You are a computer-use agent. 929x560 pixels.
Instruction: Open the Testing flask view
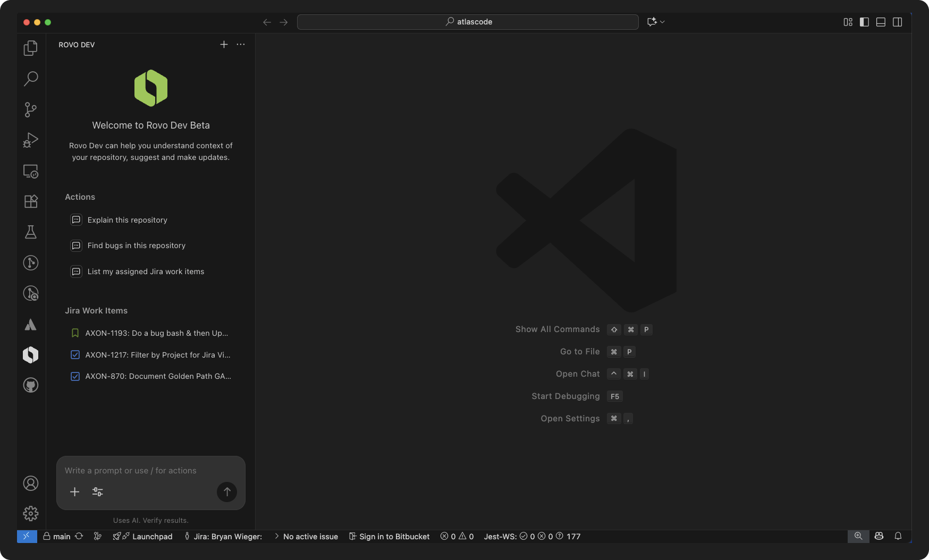coord(31,232)
